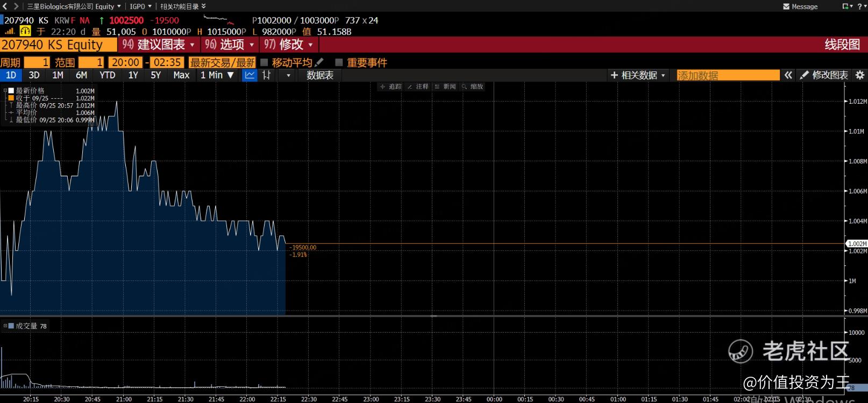Switch to the 5Y range tab

155,75
